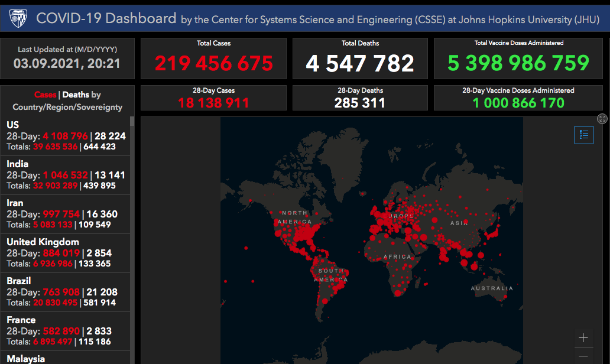Click the Total Cases number panel
The image size is (610, 364).
tap(213, 63)
